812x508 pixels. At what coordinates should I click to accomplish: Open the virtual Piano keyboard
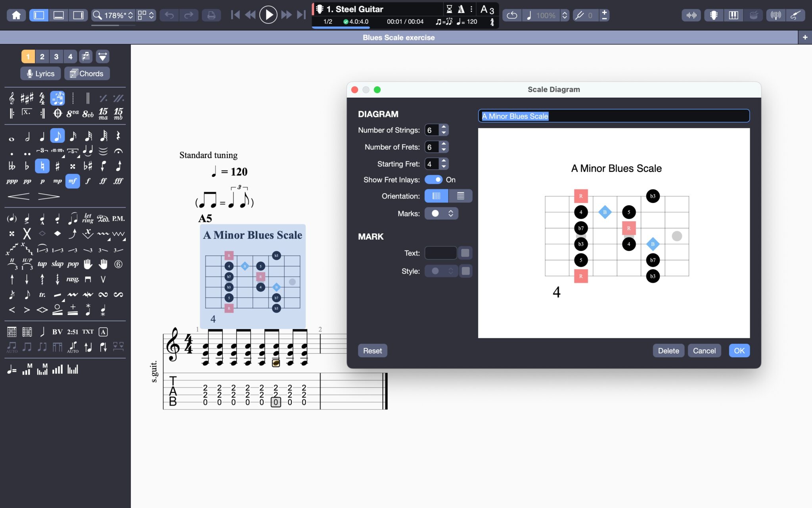[733, 15]
